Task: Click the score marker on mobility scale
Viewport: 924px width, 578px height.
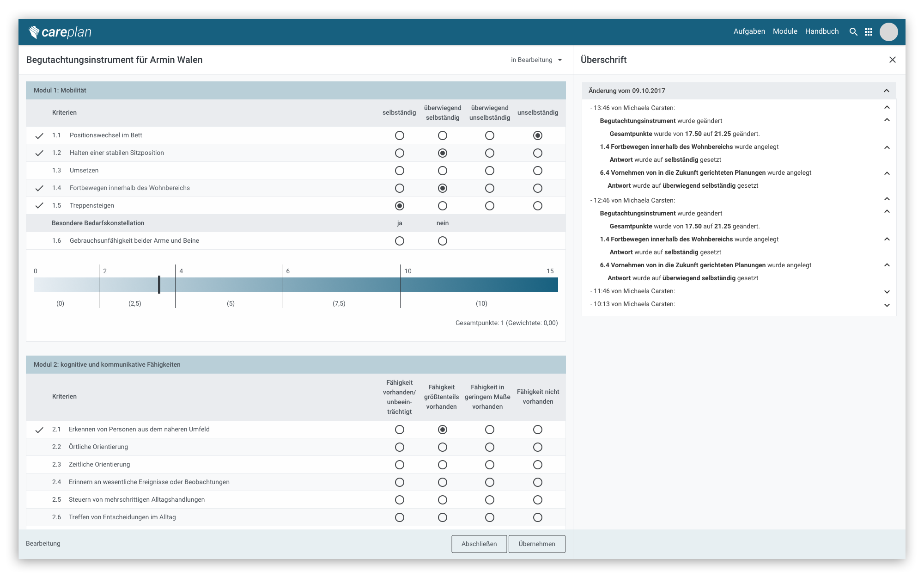Action: [159, 284]
